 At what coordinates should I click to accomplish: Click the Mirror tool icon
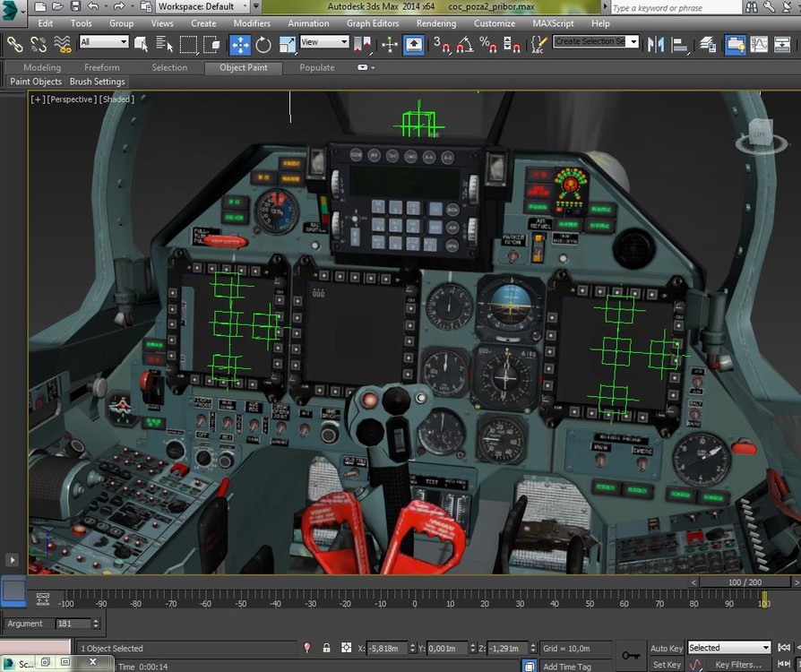(x=656, y=44)
